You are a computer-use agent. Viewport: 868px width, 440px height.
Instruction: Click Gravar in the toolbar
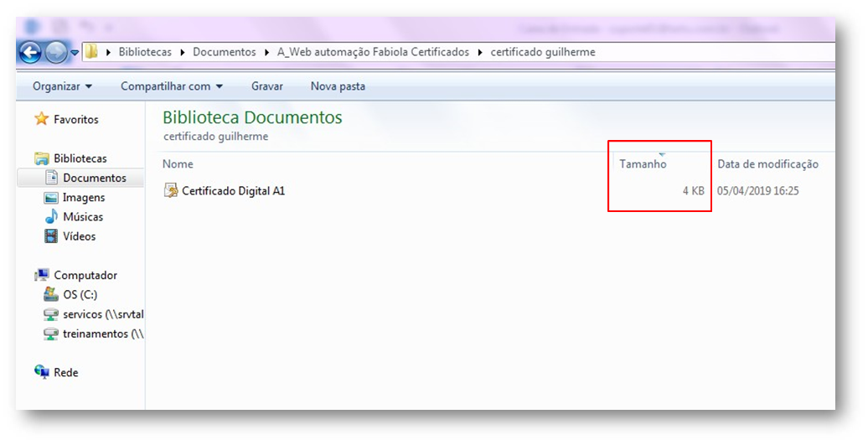[x=266, y=86]
